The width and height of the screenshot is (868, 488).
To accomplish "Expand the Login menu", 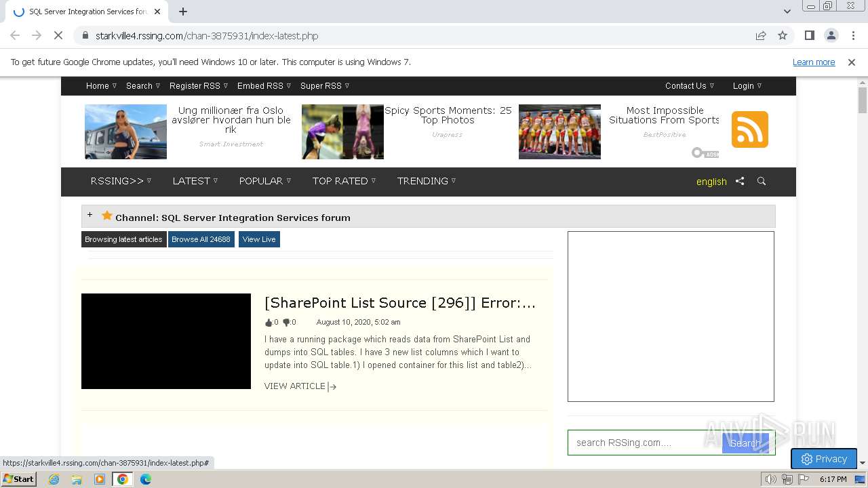I will (x=747, y=85).
